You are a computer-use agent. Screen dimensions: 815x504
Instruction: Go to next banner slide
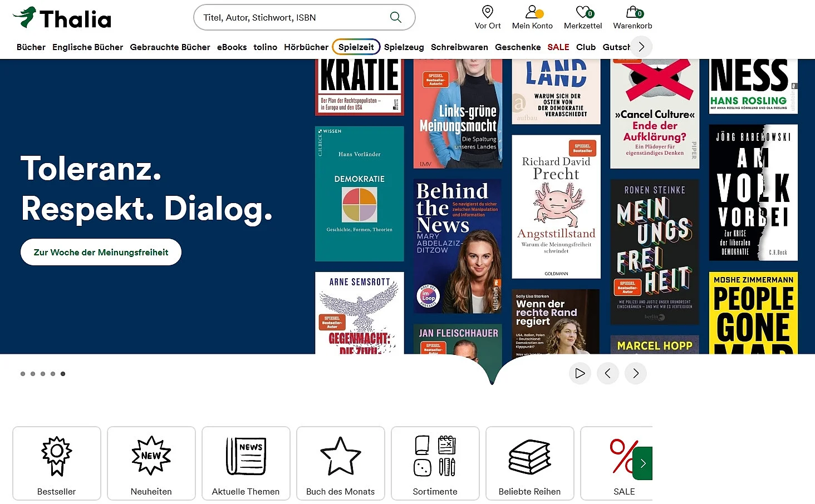tap(636, 373)
